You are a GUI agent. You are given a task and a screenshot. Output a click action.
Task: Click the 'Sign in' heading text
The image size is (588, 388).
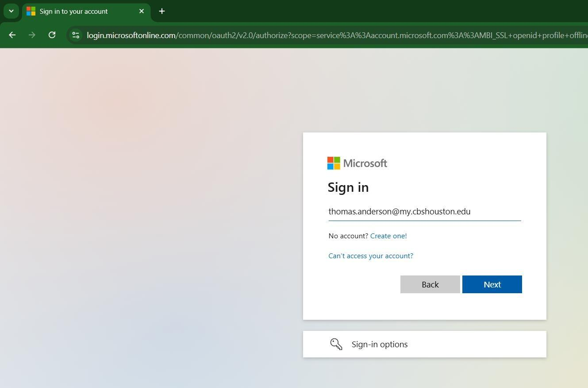coord(348,187)
